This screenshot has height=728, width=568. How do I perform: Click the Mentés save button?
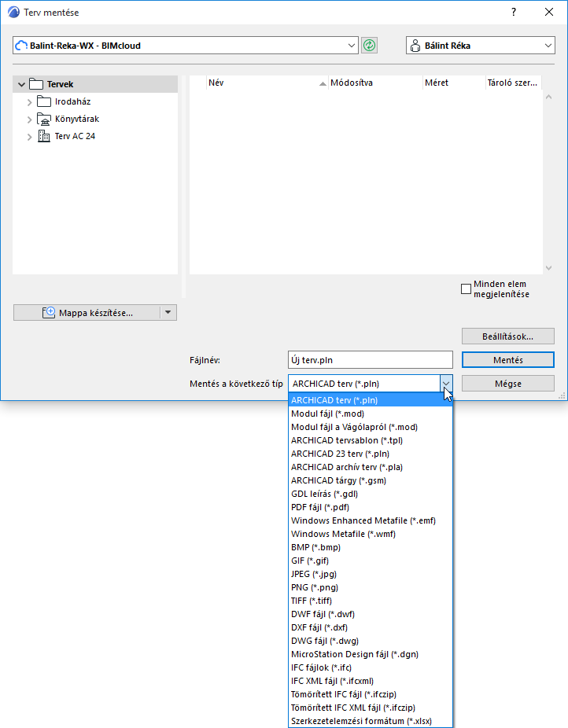(508, 360)
